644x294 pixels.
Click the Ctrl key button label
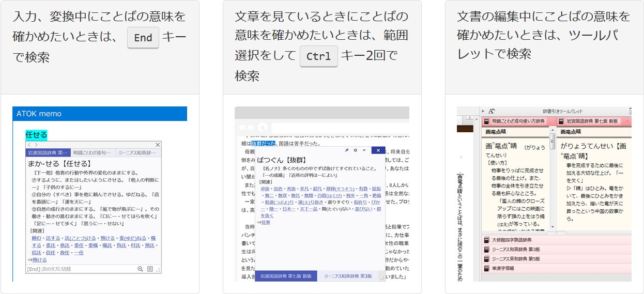(318, 56)
